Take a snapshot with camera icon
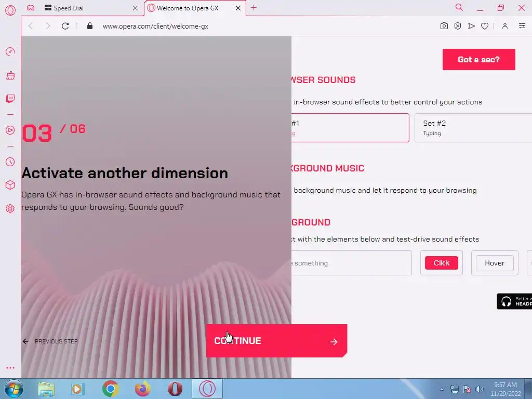 click(x=444, y=26)
